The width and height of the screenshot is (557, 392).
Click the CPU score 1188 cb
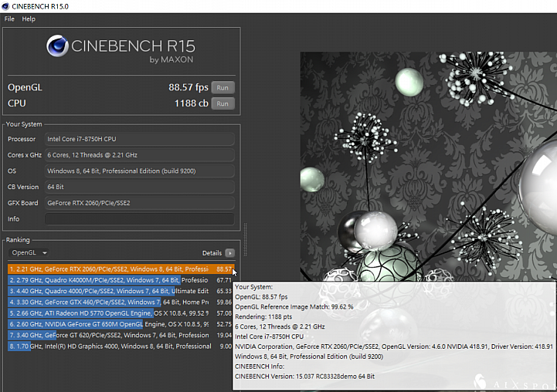[x=191, y=103]
